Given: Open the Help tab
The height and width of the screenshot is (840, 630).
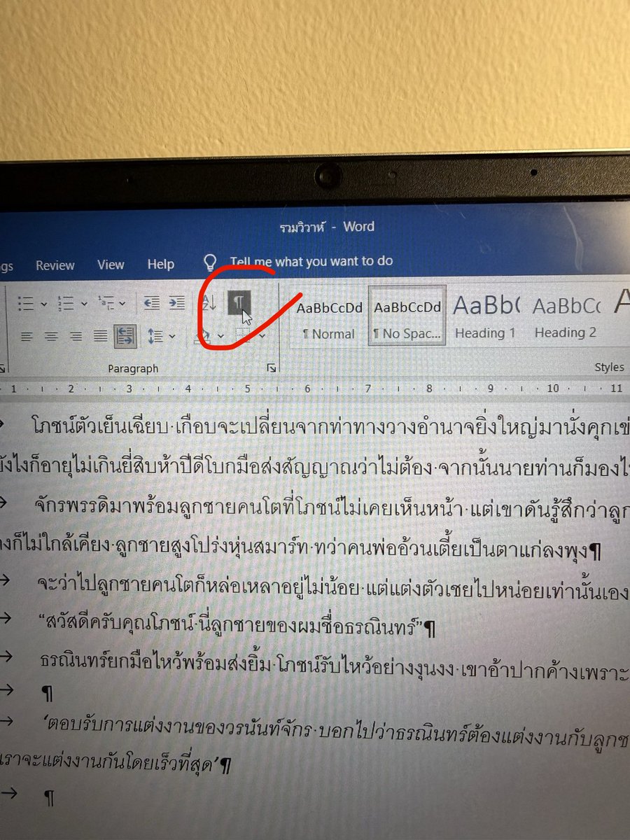Looking at the screenshot, I should point(160,265).
